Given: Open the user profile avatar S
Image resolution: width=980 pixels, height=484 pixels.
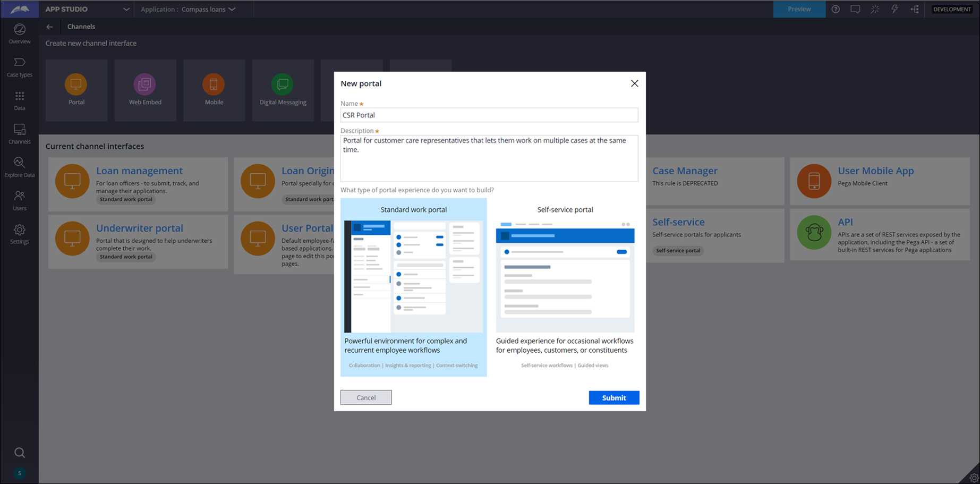Looking at the screenshot, I should (x=19, y=473).
